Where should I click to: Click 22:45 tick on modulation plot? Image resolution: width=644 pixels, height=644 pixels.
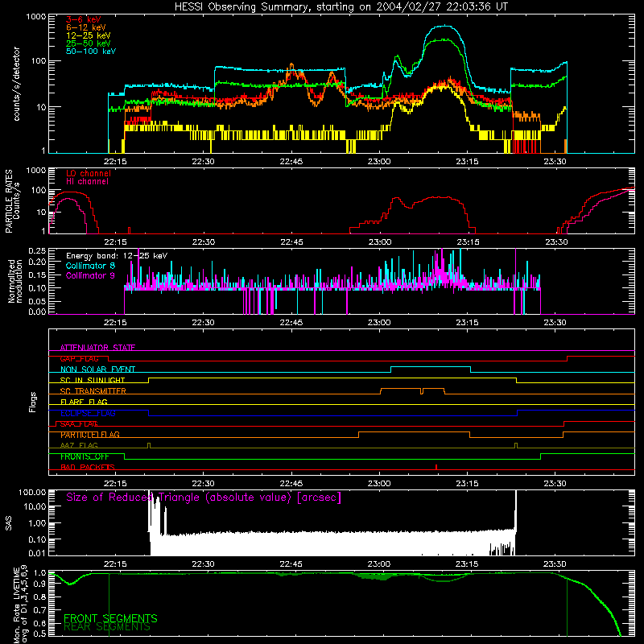click(291, 323)
